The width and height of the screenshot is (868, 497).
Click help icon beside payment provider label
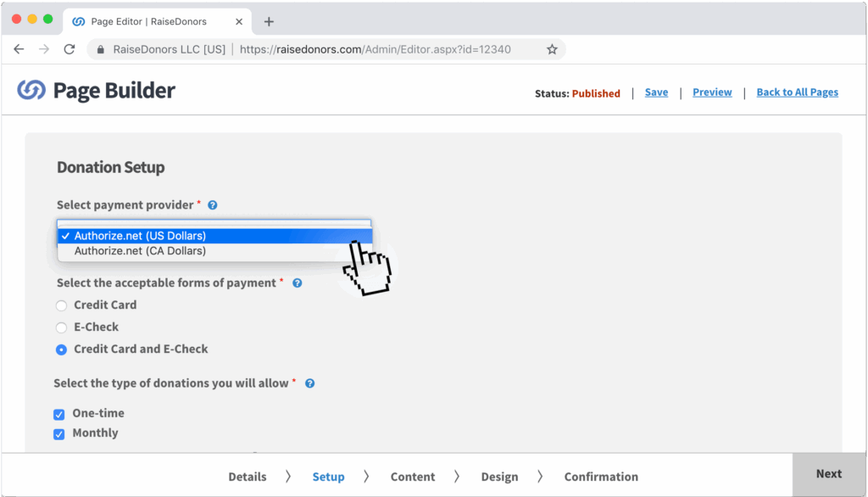213,205
